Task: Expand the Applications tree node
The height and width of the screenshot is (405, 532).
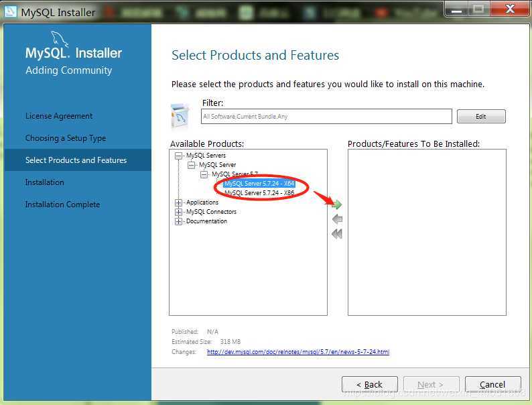Action: (178, 202)
